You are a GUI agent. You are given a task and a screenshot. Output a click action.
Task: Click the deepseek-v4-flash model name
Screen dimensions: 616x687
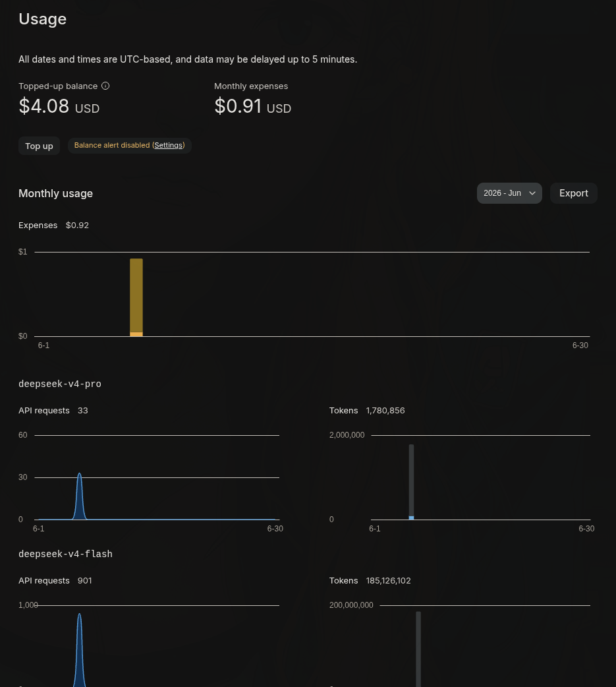(x=65, y=554)
